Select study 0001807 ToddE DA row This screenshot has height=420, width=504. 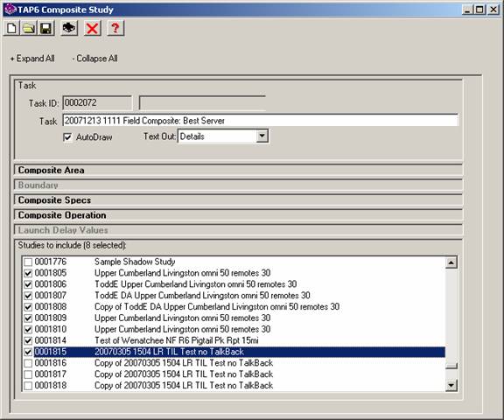pos(234,296)
